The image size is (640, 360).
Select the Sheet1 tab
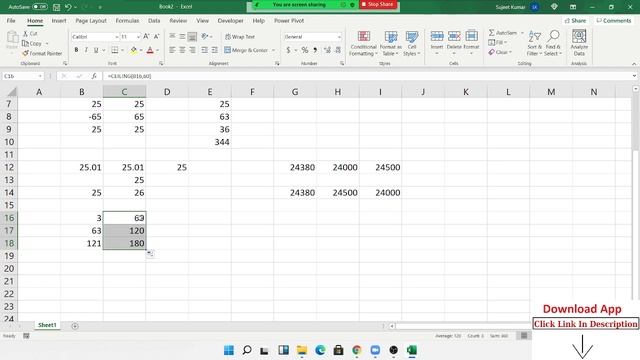47,325
